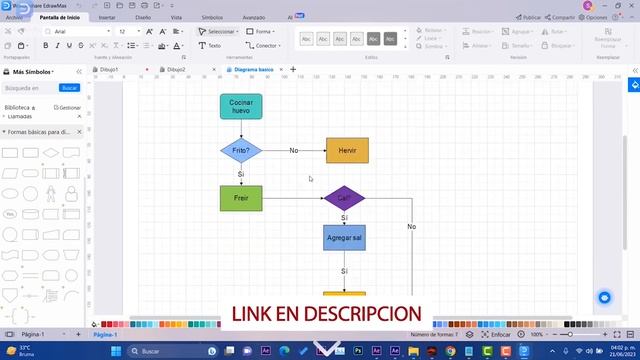Close the Dibujo2 tab
This screenshot has width=640, height=360.
(214, 70)
